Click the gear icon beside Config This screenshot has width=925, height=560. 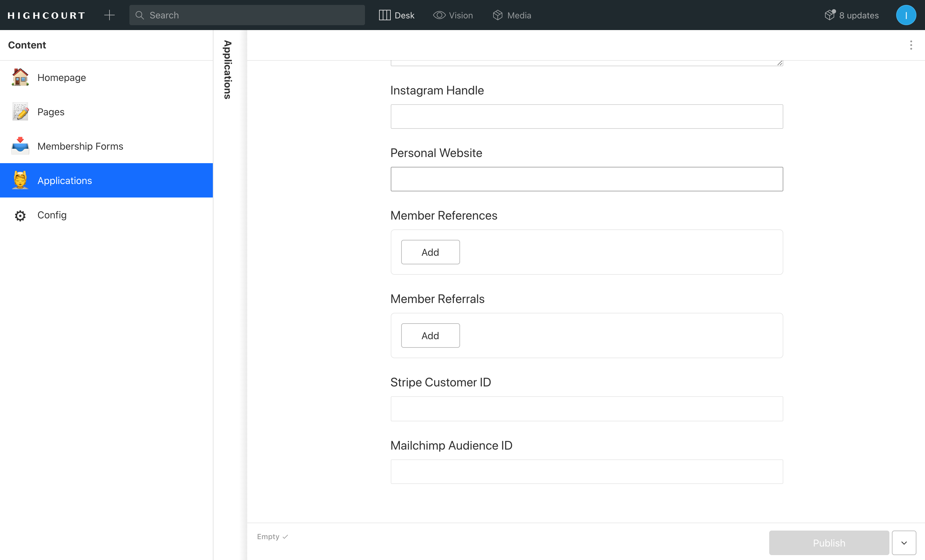[20, 215]
